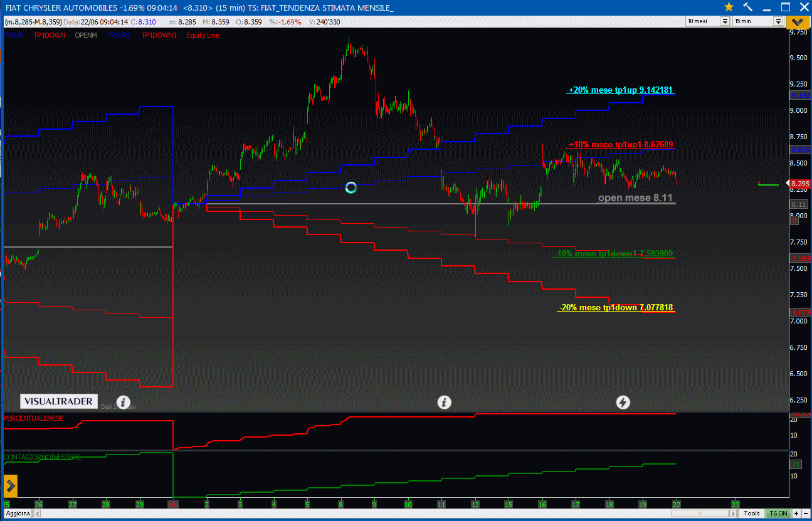This screenshot has height=521, width=812.
Task: Click date 8 on the time axis
Action: tap(340, 504)
